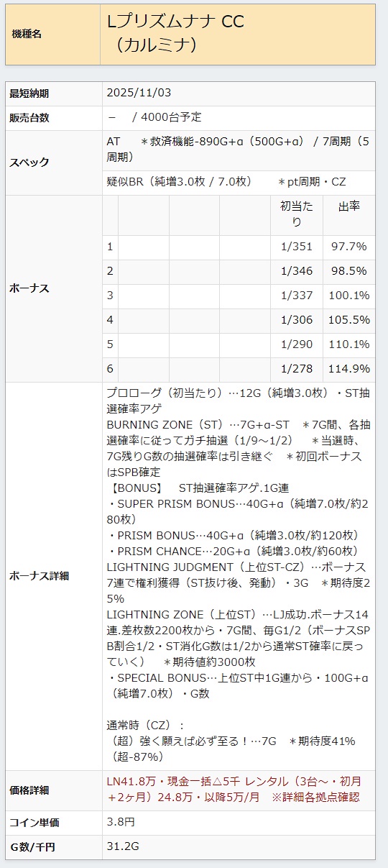Viewport: 388px width, 868px height.
Task: Select the 販売台数 row label
Action: (x=29, y=118)
